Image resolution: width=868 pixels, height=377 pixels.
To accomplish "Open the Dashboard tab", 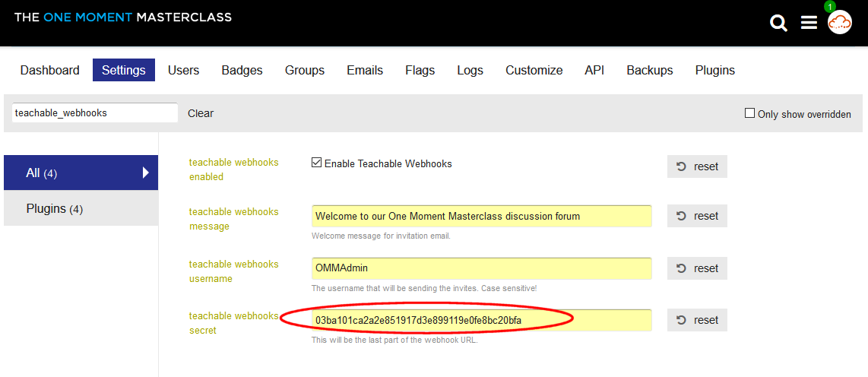I will tap(50, 70).
